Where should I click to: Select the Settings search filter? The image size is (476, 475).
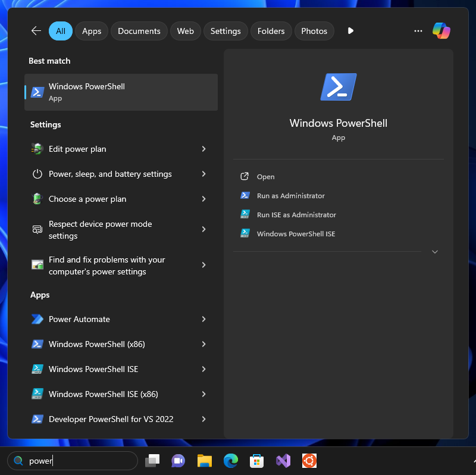pos(226,30)
